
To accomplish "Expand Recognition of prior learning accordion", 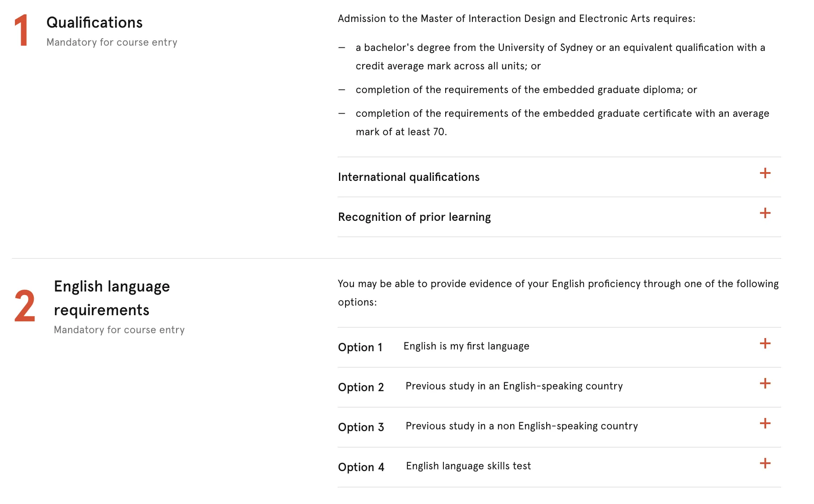I will [x=414, y=217].
